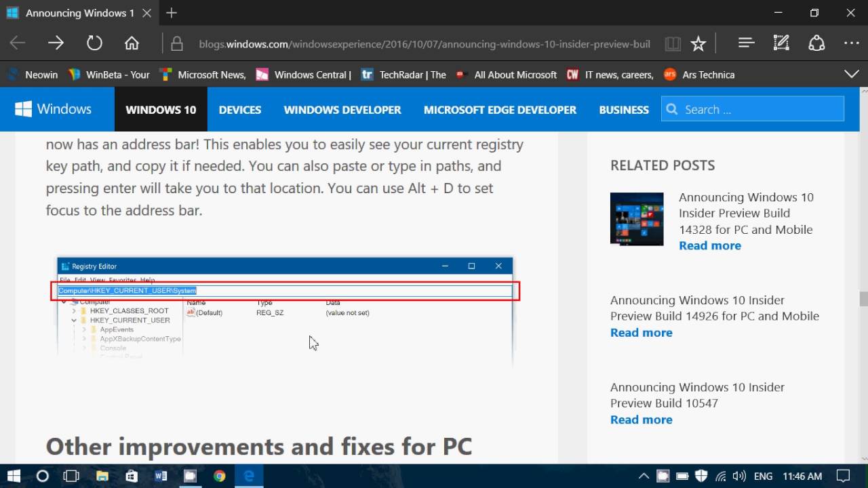
Task: Open Build 14328 related post thumbnail
Action: tap(637, 219)
